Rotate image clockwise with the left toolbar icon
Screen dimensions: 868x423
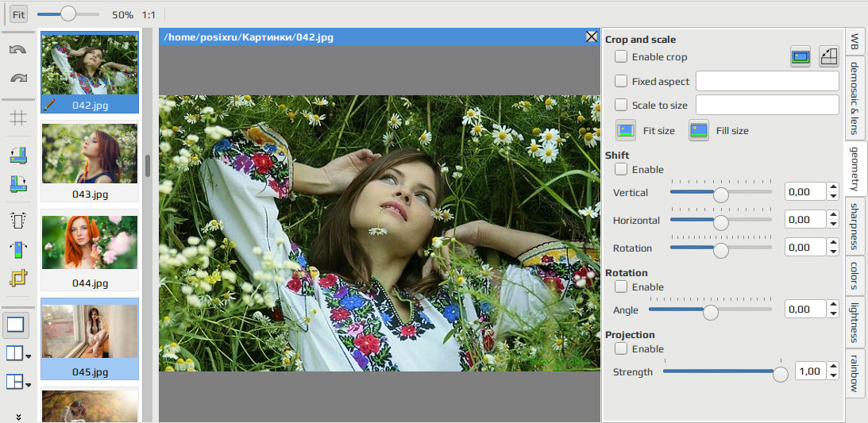click(18, 183)
